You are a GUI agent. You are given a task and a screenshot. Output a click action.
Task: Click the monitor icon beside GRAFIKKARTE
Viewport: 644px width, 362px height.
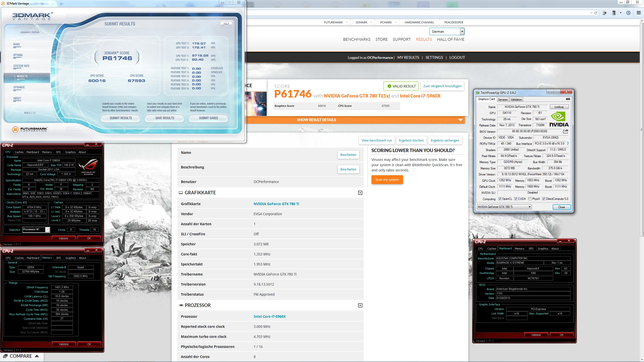point(181,193)
